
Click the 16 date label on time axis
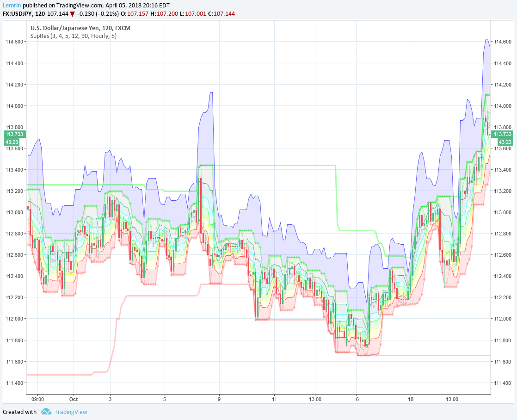coord(356,399)
